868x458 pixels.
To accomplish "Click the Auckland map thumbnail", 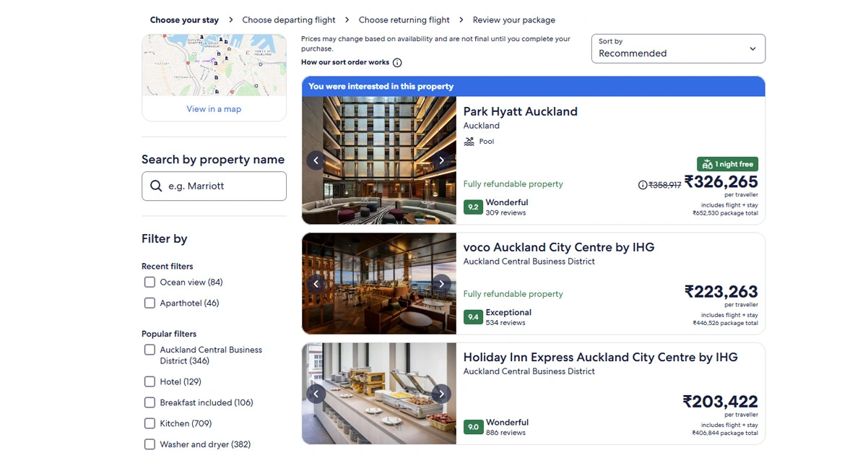I will [x=214, y=65].
